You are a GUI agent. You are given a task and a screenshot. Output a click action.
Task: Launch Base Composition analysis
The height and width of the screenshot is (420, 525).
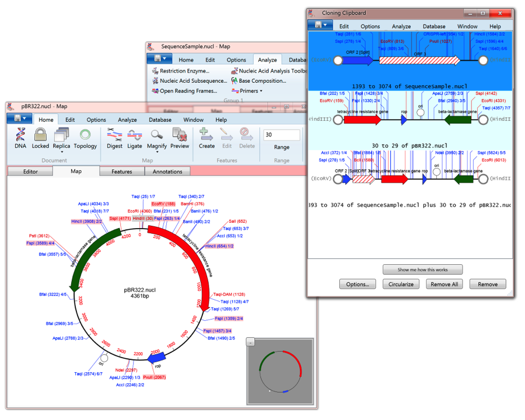[x=258, y=81]
